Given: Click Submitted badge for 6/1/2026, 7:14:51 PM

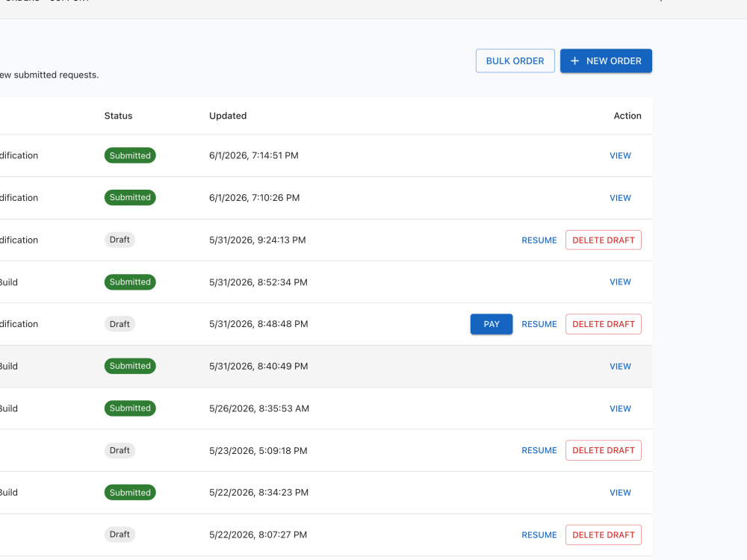Looking at the screenshot, I should click(x=130, y=155).
